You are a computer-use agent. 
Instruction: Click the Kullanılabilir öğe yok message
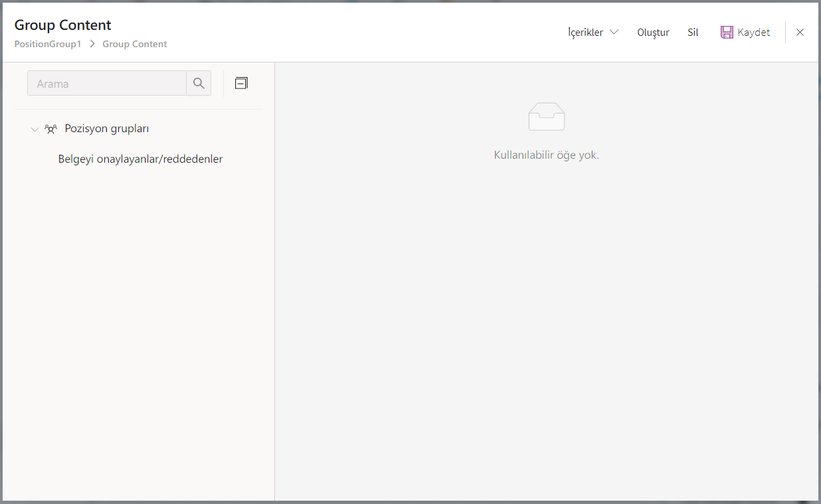click(546, 155)
